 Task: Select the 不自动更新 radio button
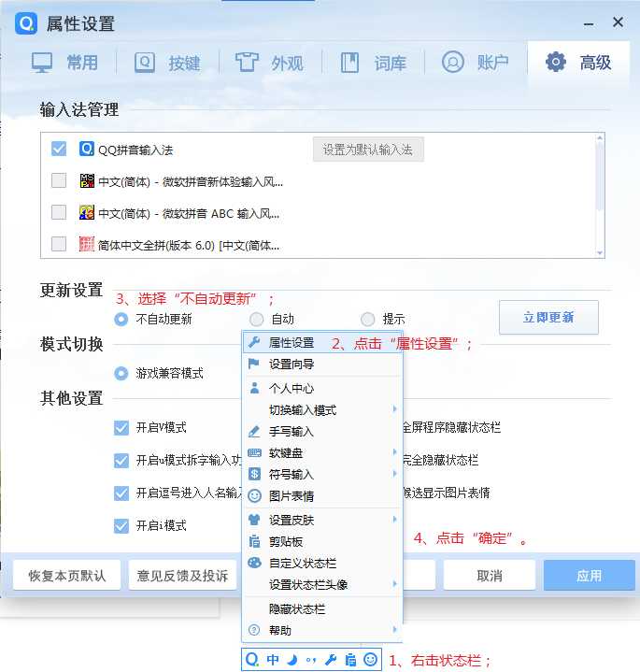point(121,320)
